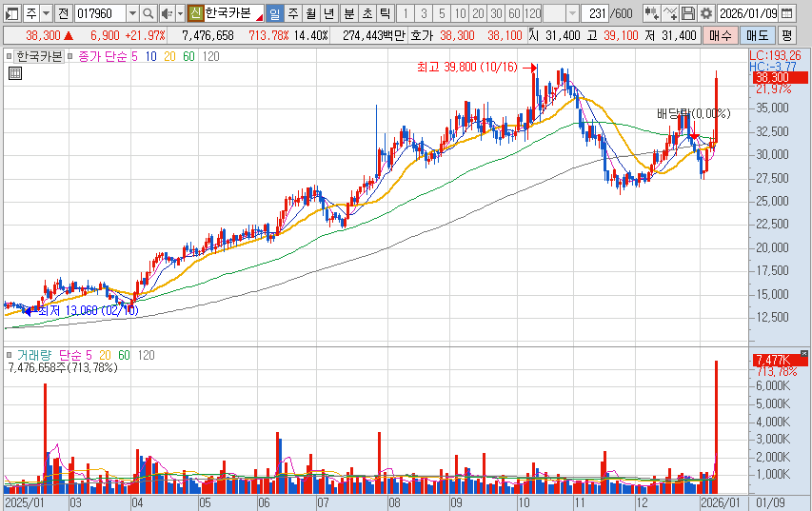This screenshot has width=812, height=511.
Task: Choose the 30 interval button
Action: click(496, 13)
